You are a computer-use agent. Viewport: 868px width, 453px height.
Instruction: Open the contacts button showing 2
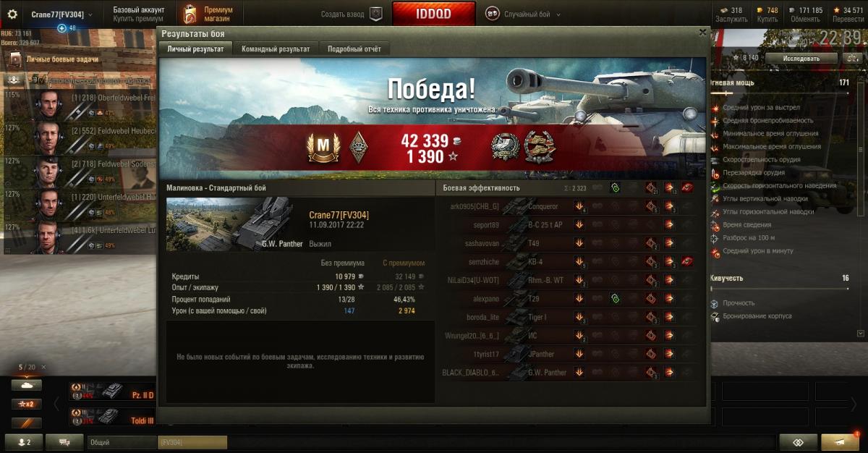tap(23, 442)
